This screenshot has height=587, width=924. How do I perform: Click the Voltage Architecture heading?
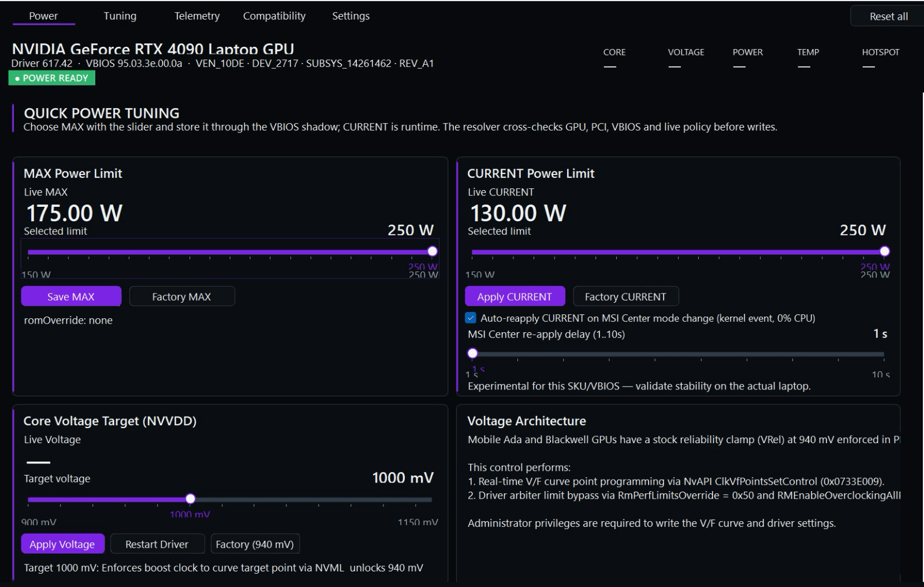(527, 421)
